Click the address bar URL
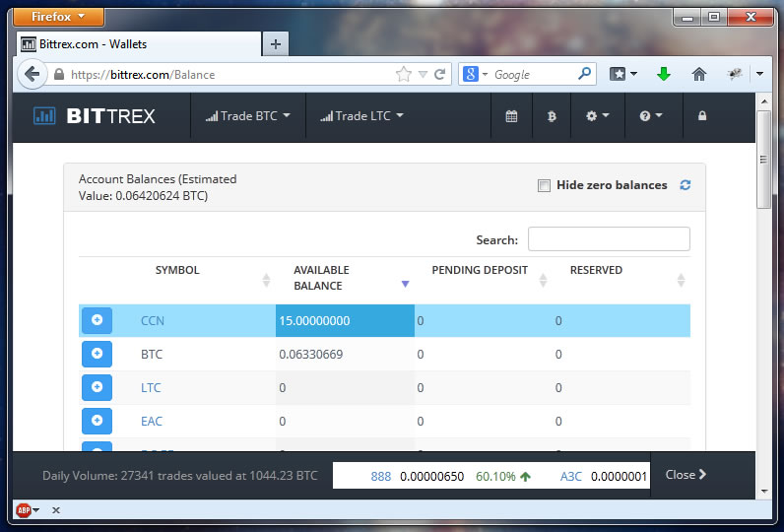The width and height of the screenshot is (784, 532). (143, 75)
